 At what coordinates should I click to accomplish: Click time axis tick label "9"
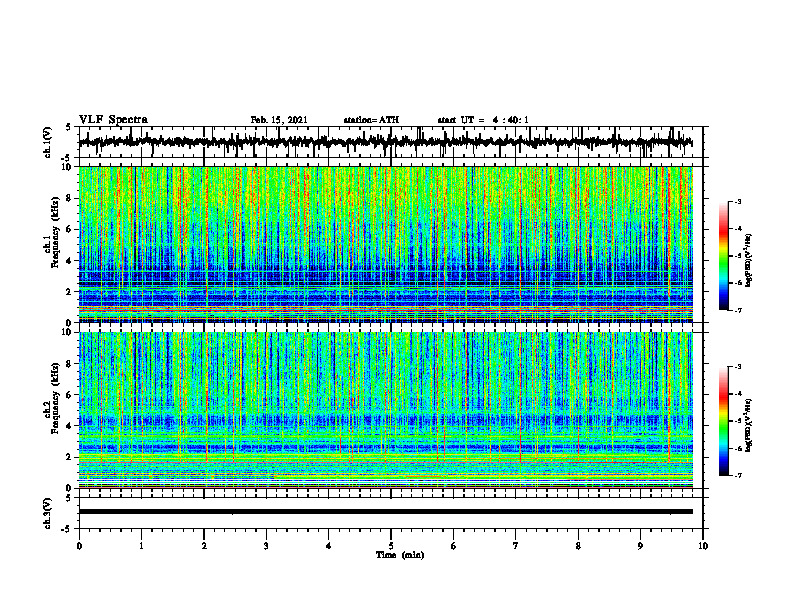pyautogui.click(x=640, y=546)
